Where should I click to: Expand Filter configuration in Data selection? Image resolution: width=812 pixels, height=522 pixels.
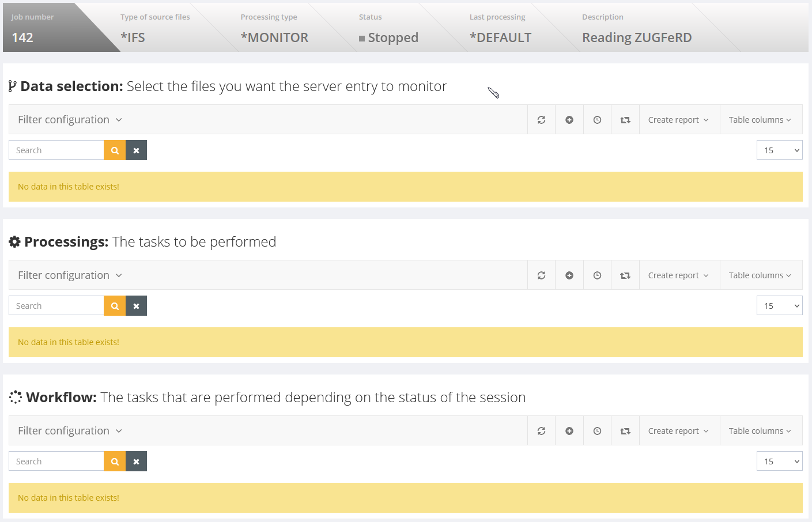pos(70,120)
